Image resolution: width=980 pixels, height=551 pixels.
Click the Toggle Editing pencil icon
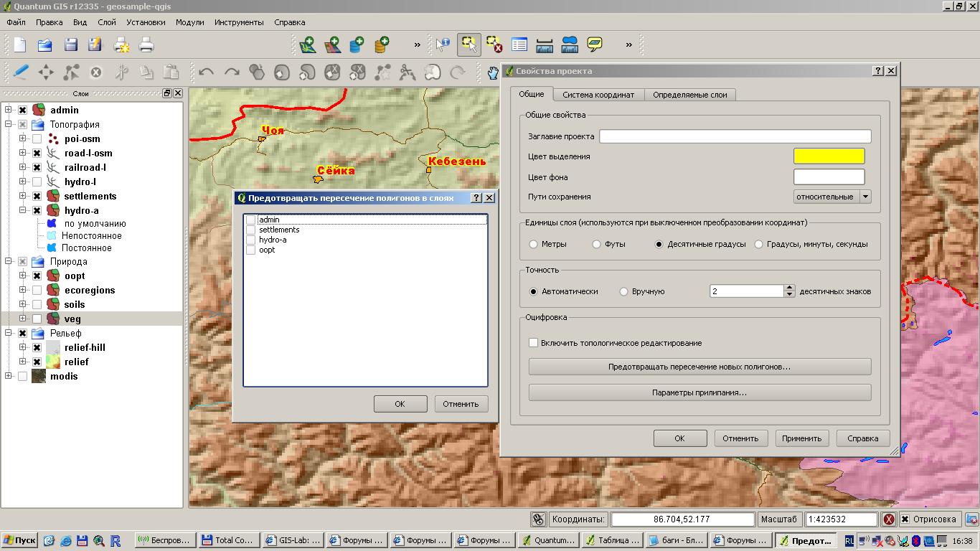tap(21, 72)
